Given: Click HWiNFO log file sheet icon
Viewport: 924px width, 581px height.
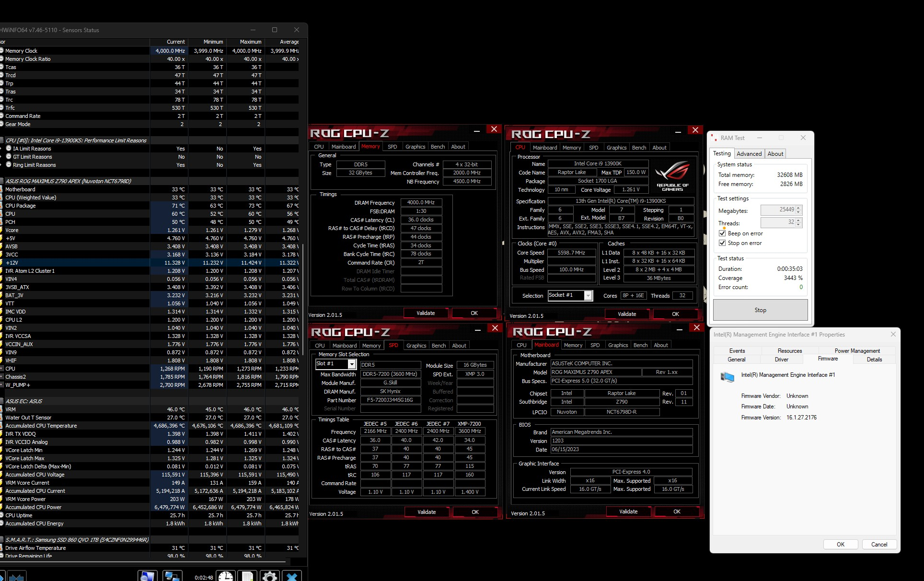Looking at the screenshot, I should tap(247, 576).
